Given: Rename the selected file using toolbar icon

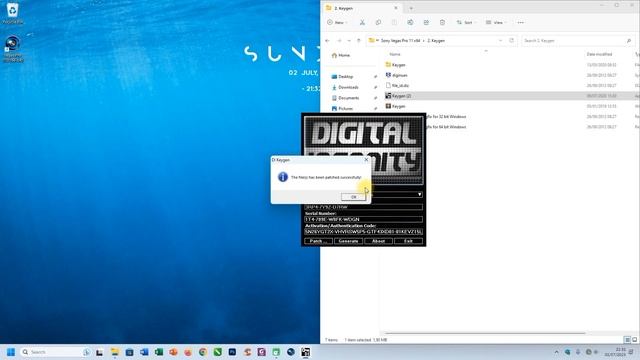Looking at the screenshot, I should 410,22.
